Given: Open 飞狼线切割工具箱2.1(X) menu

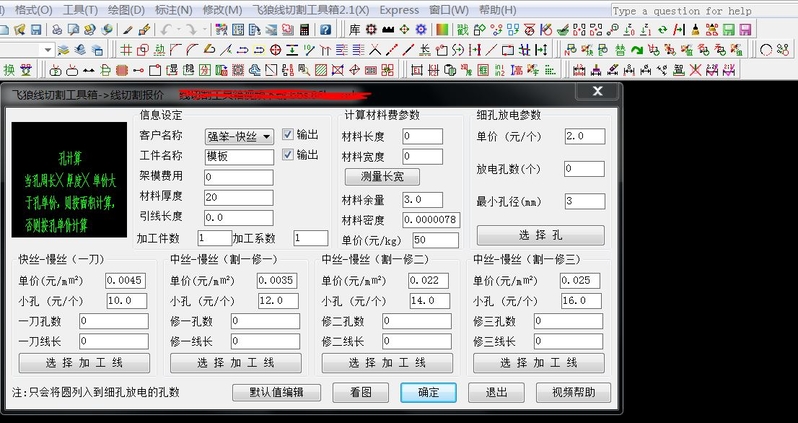Looking at the screenshot, I should 310,10.
